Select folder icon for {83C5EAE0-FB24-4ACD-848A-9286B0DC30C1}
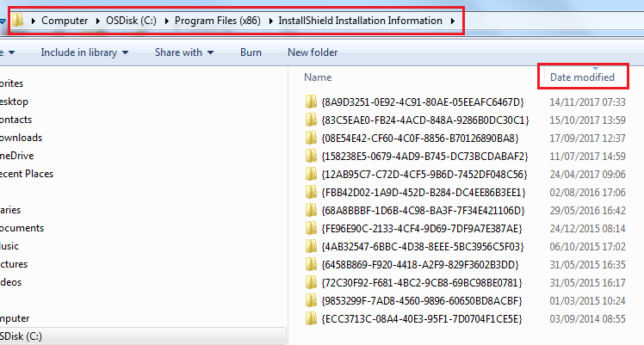This screenshot has width=644, height=345. tap(312, 120)
